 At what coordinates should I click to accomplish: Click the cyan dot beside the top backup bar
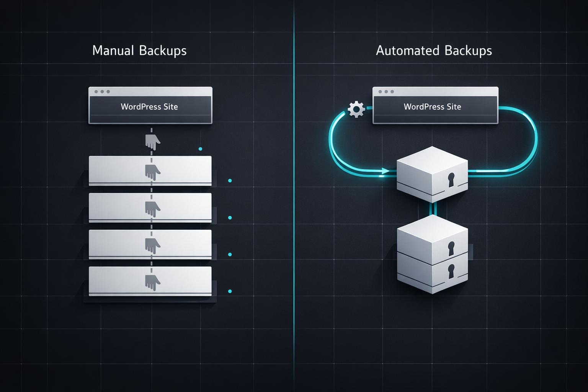[x=230, y=181]
